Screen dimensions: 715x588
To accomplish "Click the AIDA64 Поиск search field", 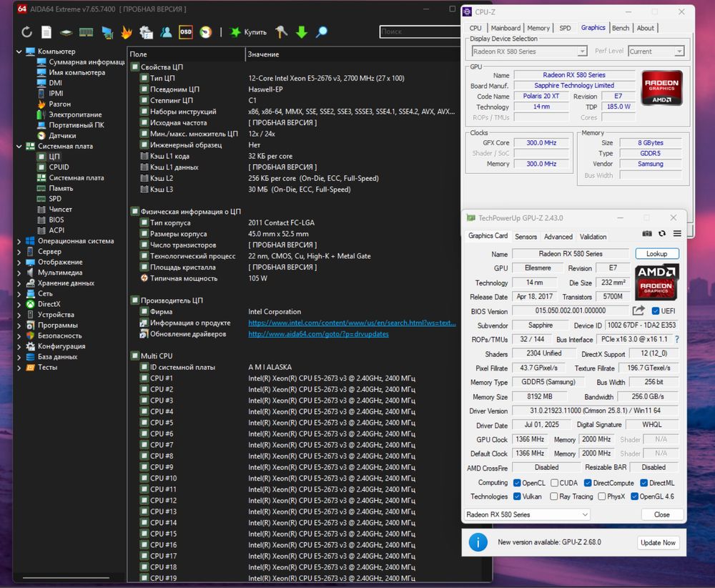I will (420, 31).
